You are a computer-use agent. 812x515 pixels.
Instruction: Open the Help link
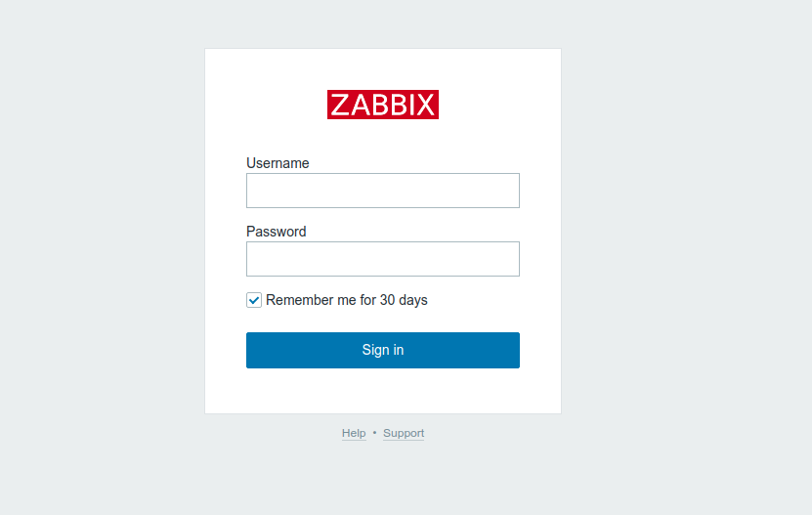(354, 433)
